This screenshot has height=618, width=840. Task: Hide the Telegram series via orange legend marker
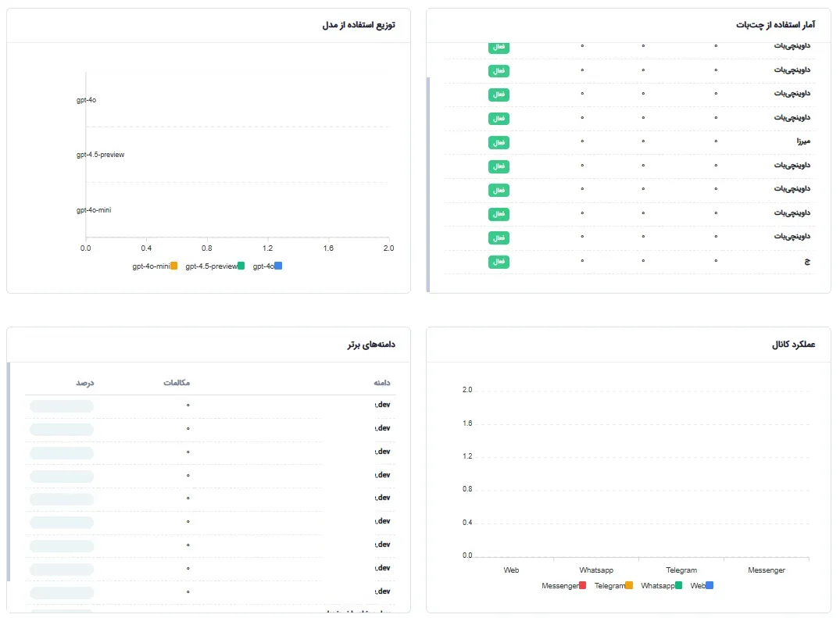click(629, 585)
